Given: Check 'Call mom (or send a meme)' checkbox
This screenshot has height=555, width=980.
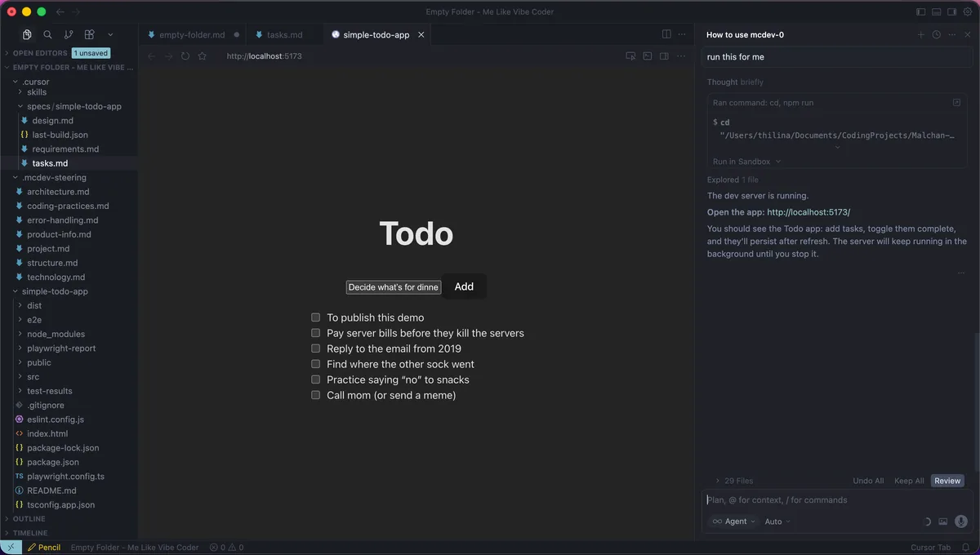Looking at the screenshot, I should point(315,395).
